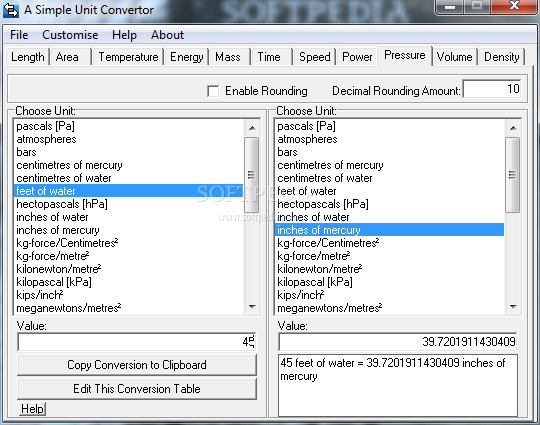Click left list scrollbar down arrow
Viewport: 540px width, 425px height.
point(252,306)
